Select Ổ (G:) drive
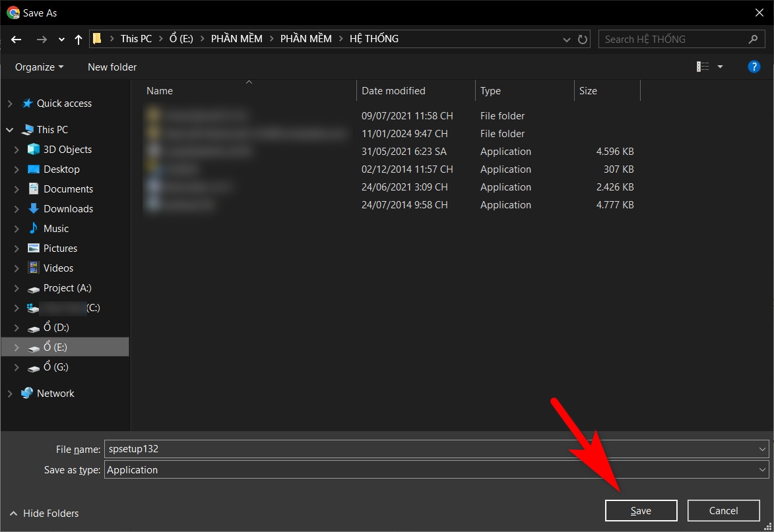Image resolution: width=774 pixels, height=532 pixels. pyautogui.click(x=56, y=367)
